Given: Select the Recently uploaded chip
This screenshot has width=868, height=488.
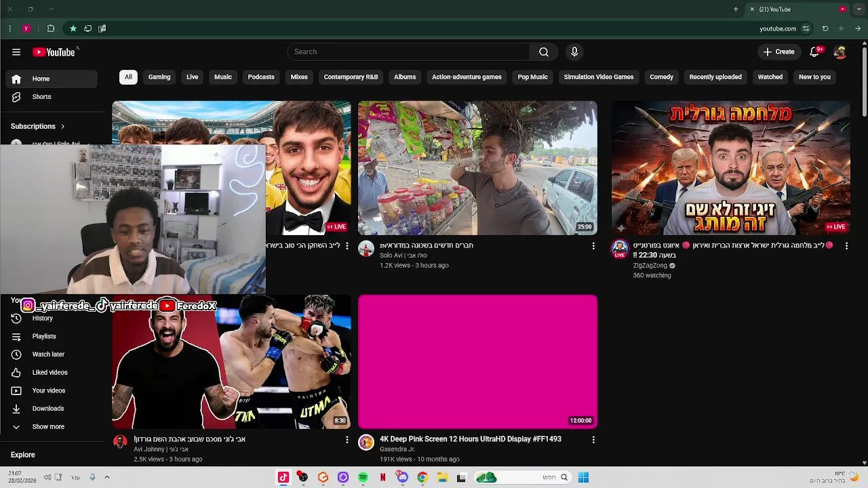Looking at the screenshot, I should tap(715, 77).
